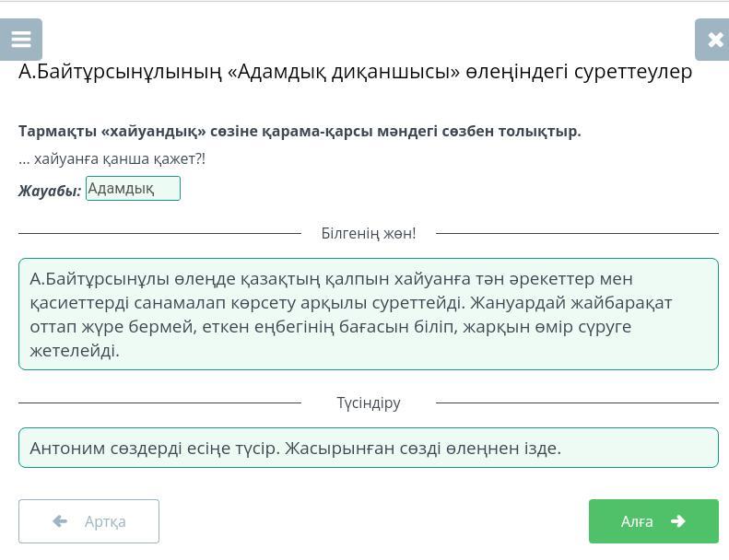The height and width of the screenshot is (560, 729).
Task: Click the word «хайуандық» in the instruction
Action: click(x=153, y=132)
